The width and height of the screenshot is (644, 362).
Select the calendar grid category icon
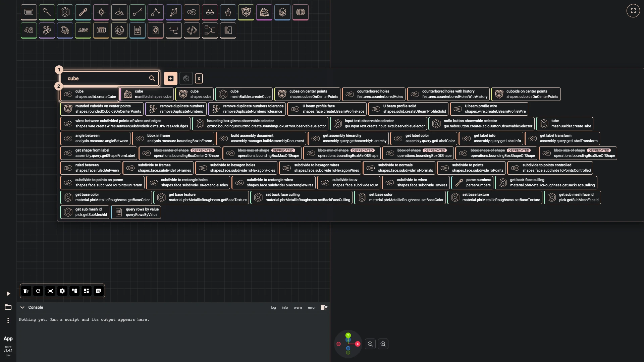coord(101,31)
